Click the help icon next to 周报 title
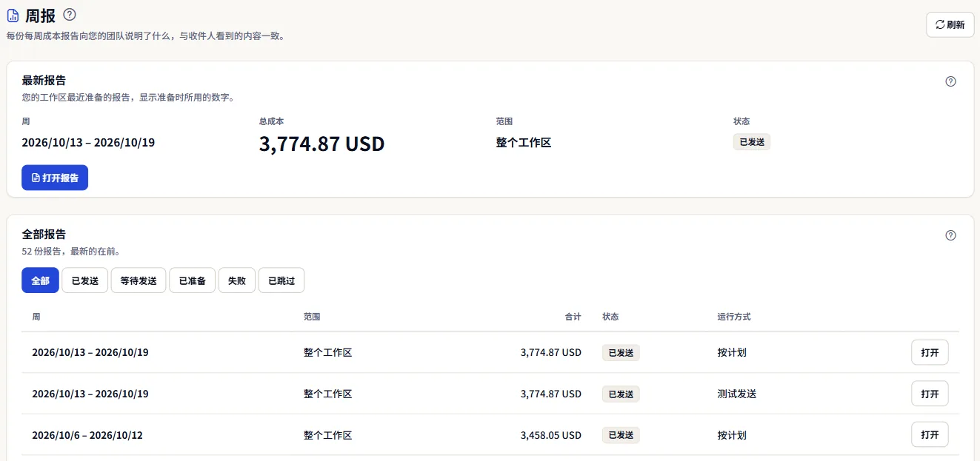Screen dimensions: 980x461 tap(70, 14)
